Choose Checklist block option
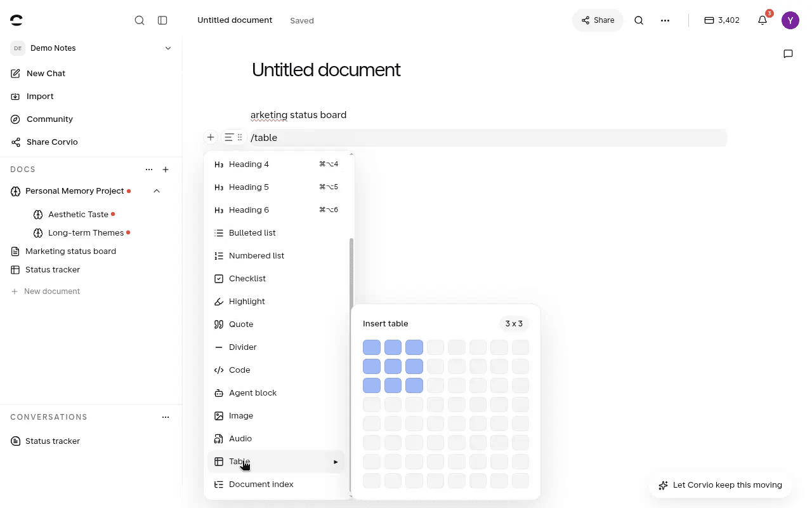Image resolution: width=812 pixels, height=508 pixels. tap(277, 278)
